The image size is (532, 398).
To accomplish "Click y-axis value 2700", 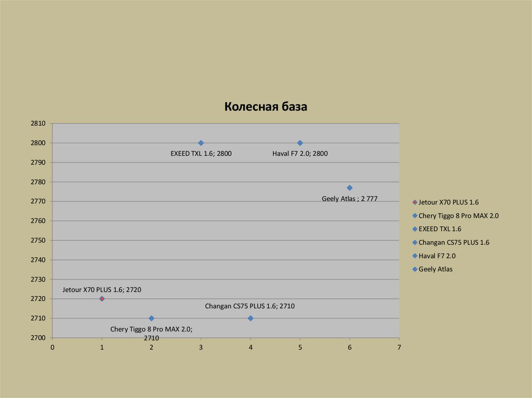I will tap(38, 338).
